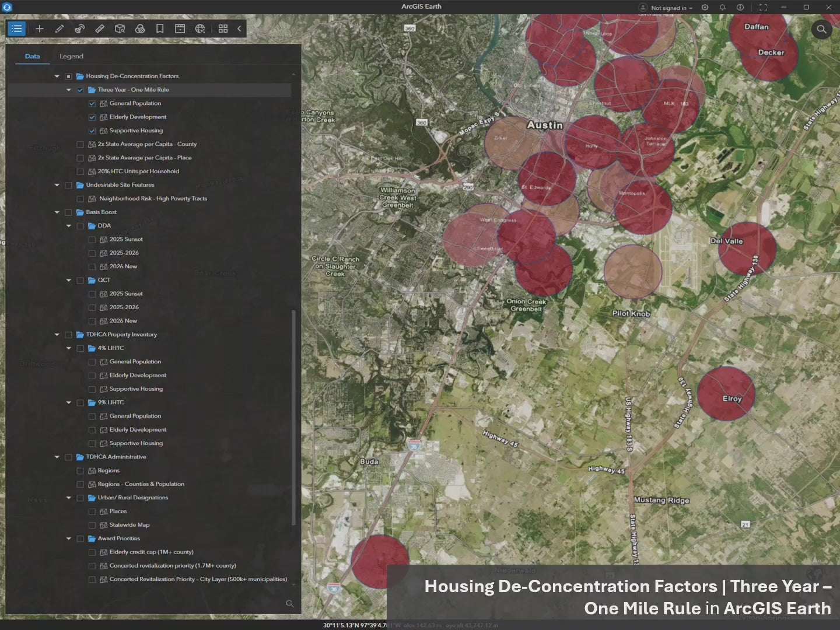
Task: Open the About info icon
Action: [x=740, y=8]
